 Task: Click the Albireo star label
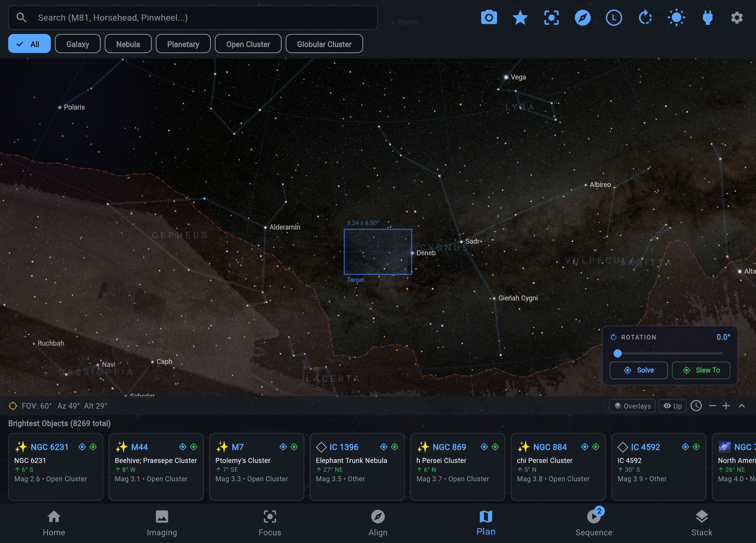(600, 184)
